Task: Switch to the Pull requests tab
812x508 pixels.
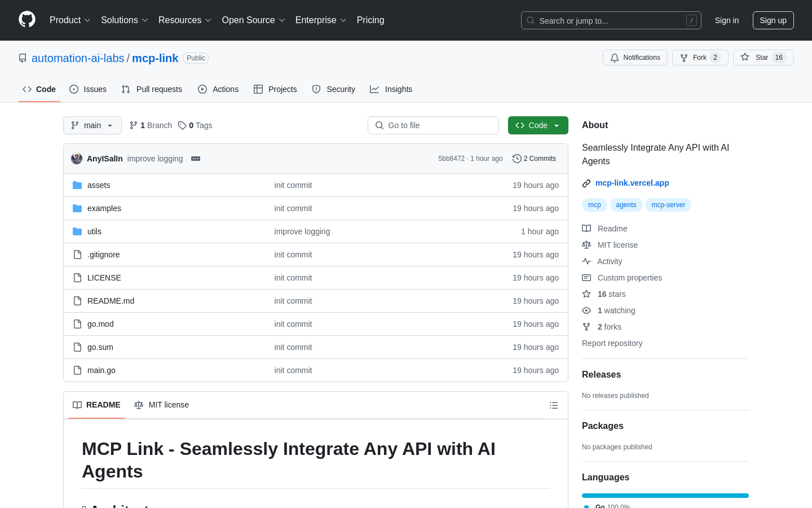Action: point(152,89)
